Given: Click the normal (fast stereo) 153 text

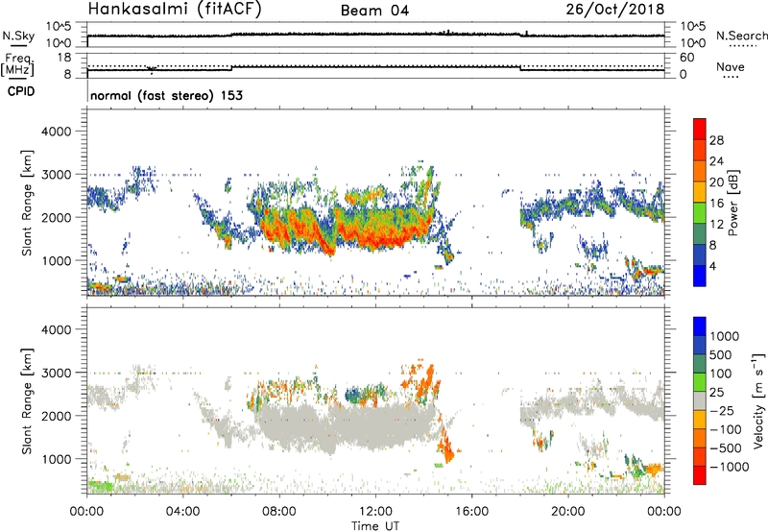Looking at the screenshot, I should tap(166, 95).
